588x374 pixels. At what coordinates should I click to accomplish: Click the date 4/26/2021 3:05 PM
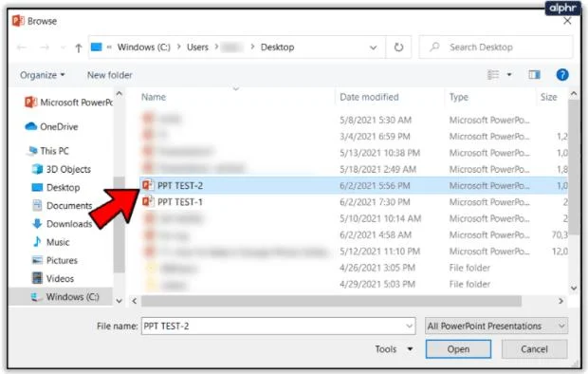377,268
